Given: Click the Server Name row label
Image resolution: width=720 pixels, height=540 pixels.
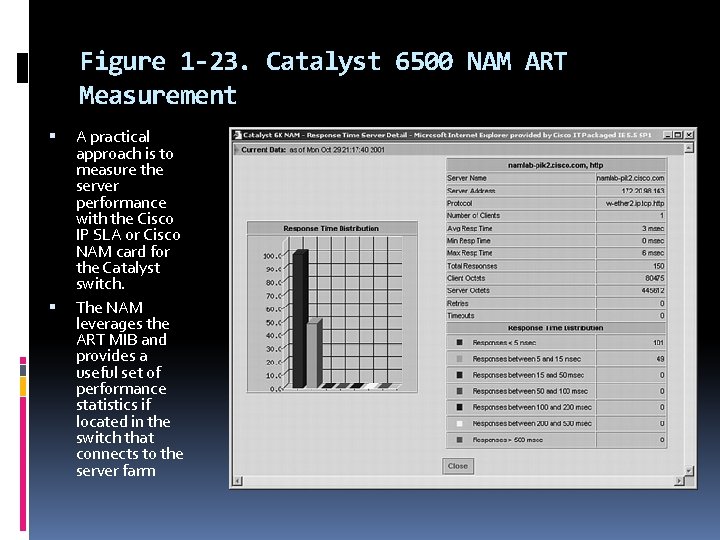Looking at the screenshot, I should (x=467, y=178).
